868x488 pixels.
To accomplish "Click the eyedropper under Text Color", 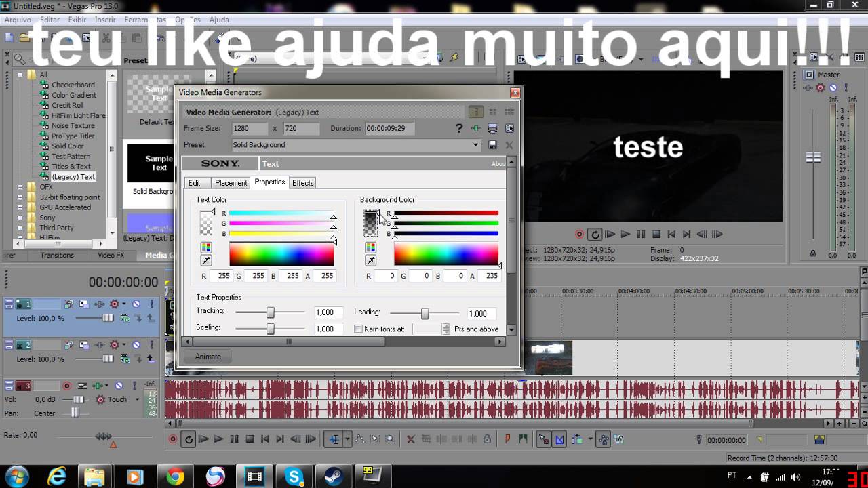I will [206, 261].
